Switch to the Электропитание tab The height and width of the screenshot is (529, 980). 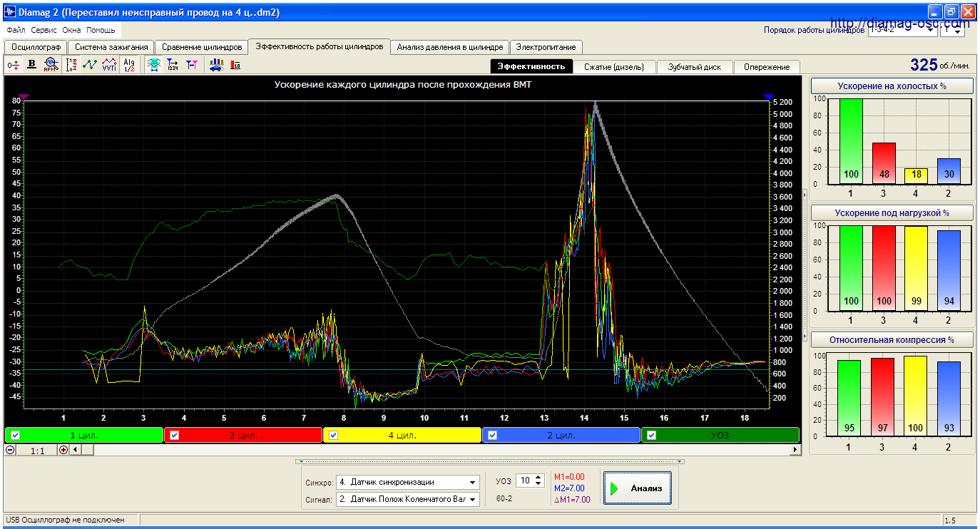pos(546,47)
